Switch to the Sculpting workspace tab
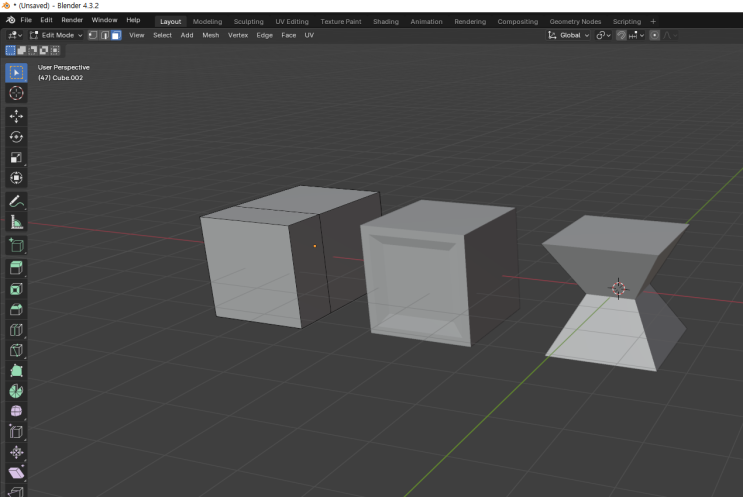The width and height of the screenshot is (743, 497). click(247, 21)
